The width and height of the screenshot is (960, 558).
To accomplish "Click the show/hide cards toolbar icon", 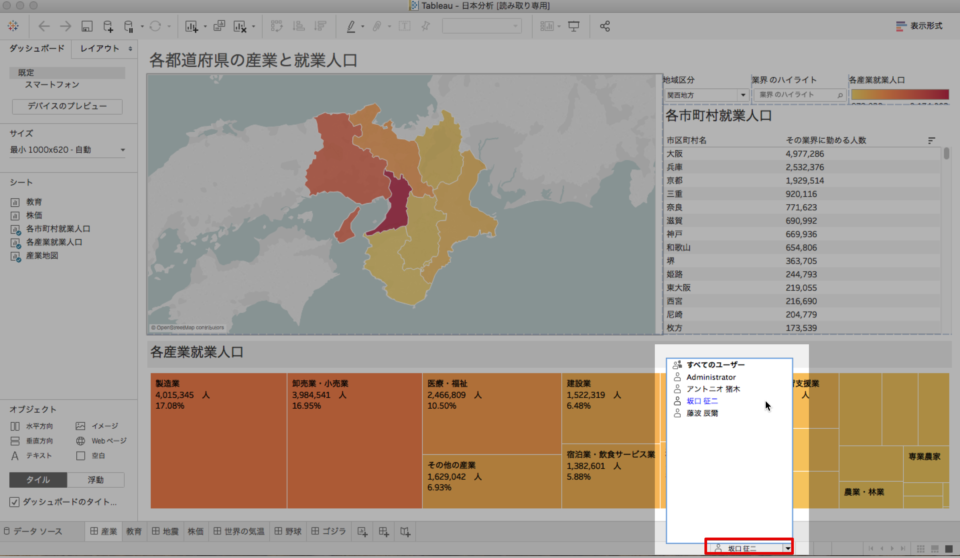I will (x=547, y=26).
